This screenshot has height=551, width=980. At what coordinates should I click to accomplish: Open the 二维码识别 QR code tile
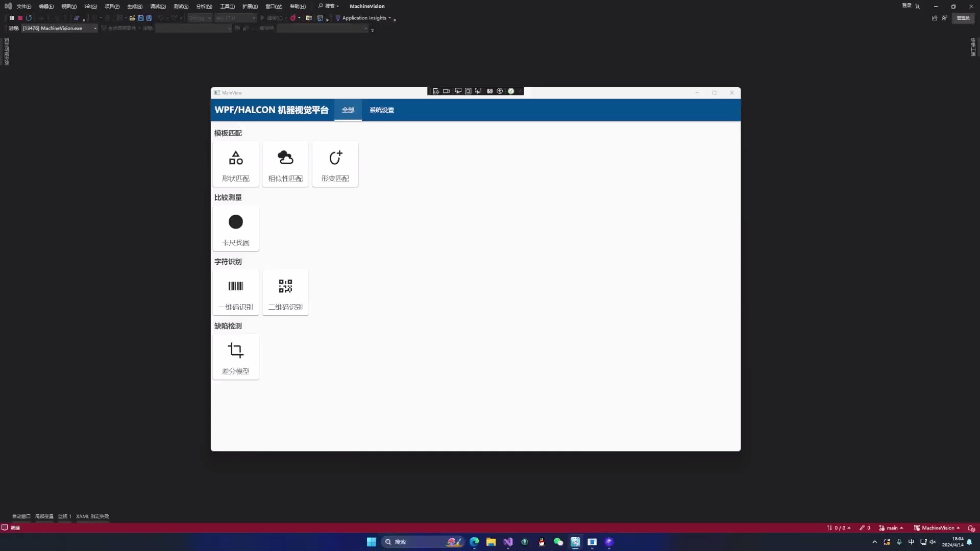pos(285,293)
